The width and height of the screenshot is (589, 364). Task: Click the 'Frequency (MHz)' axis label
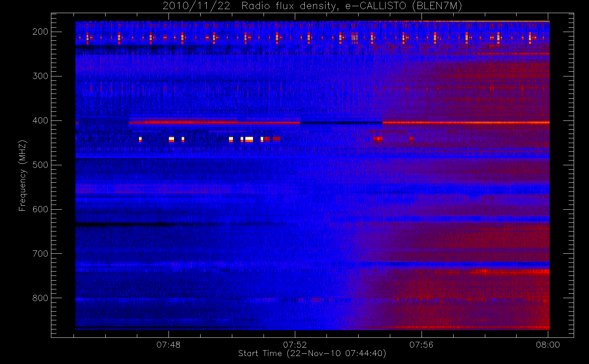[23, 175]
